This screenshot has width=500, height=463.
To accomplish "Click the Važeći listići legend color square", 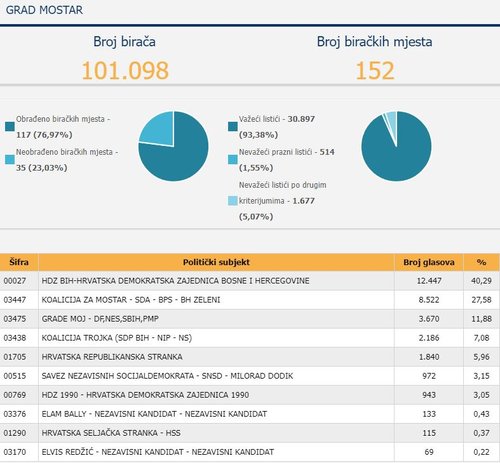I will pos(233,127).
